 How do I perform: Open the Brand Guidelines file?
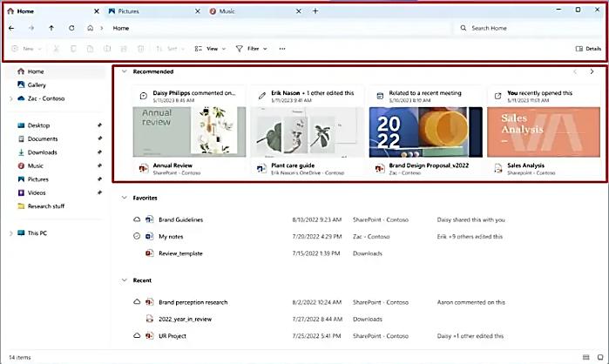pyautogui.click(x=180, y=219)
